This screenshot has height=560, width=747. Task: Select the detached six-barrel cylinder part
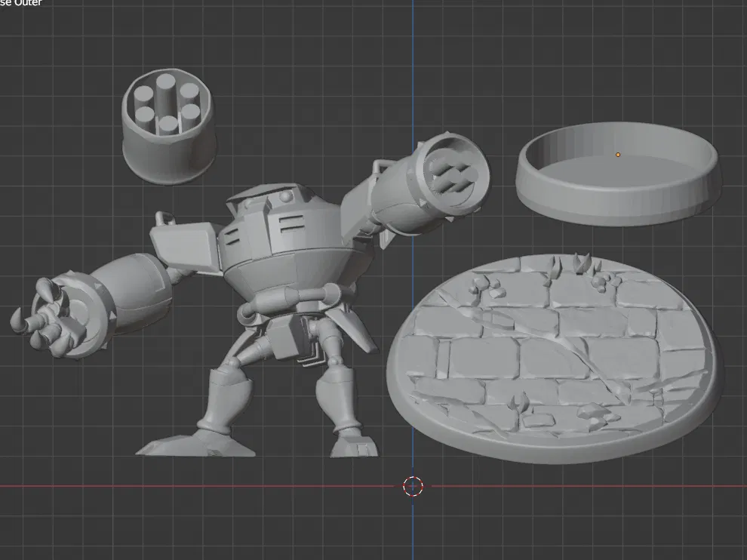click(168, 126)
